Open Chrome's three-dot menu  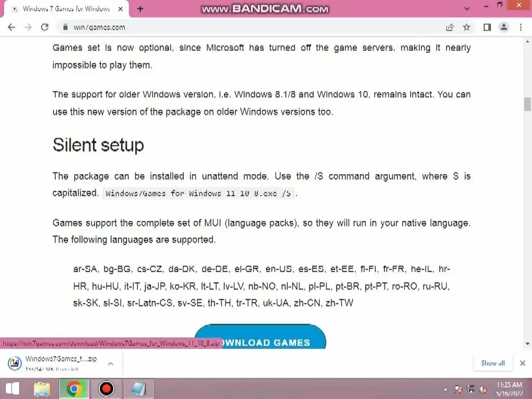click(521, 27)
